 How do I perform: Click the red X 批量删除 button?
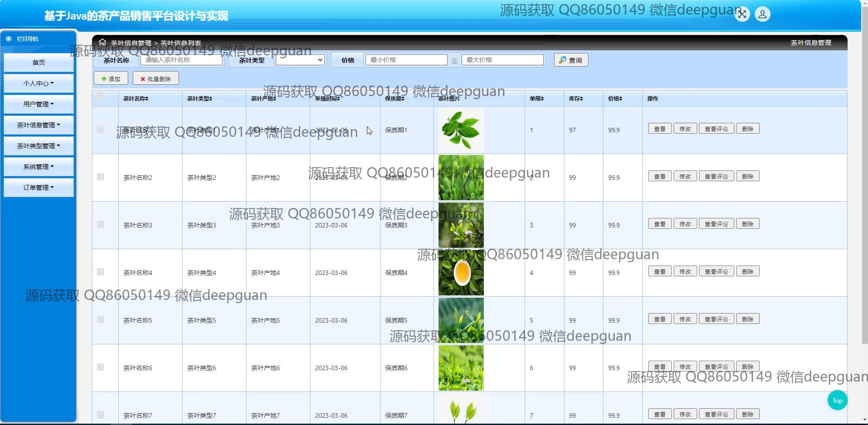(x=156, y=78)
